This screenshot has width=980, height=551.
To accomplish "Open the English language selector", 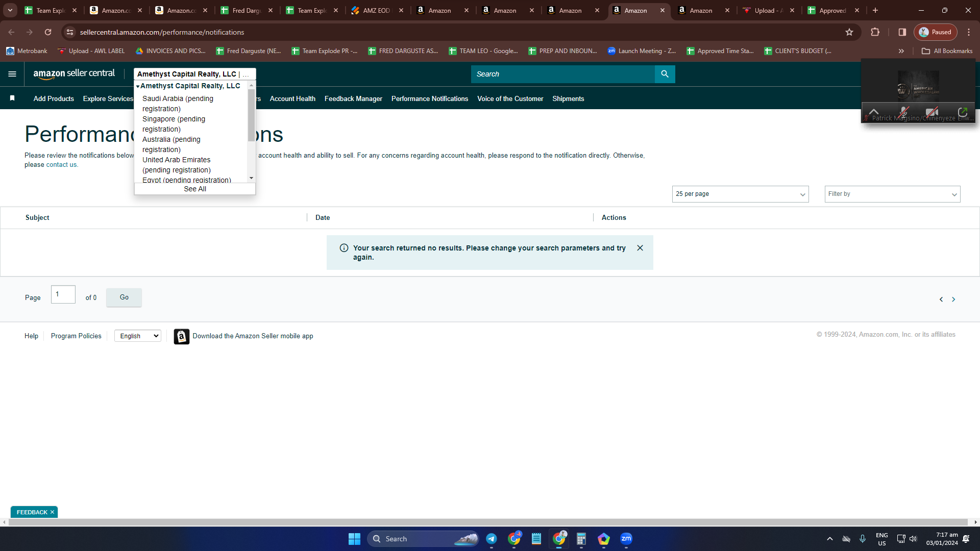I will click(x=138, y=336).
